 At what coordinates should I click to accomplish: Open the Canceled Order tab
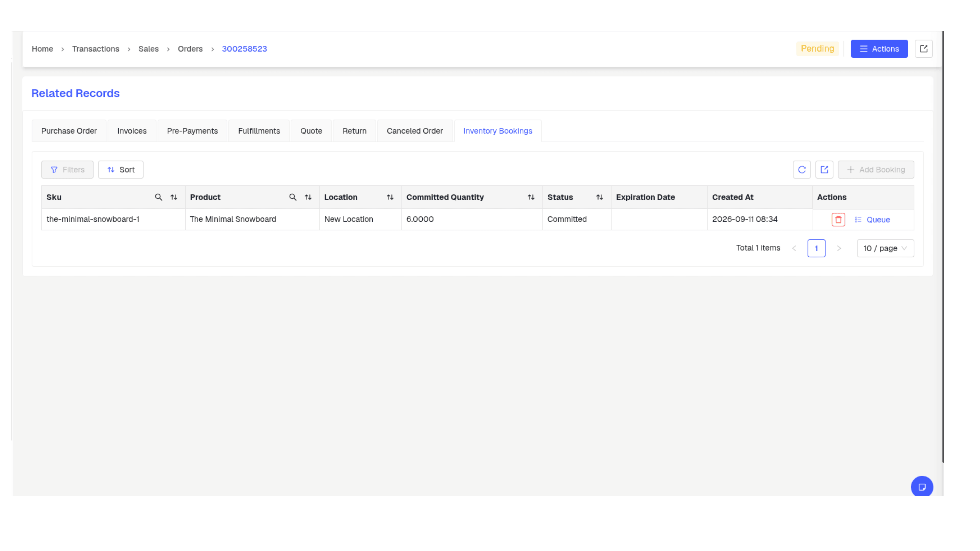[x=415, y=131]
